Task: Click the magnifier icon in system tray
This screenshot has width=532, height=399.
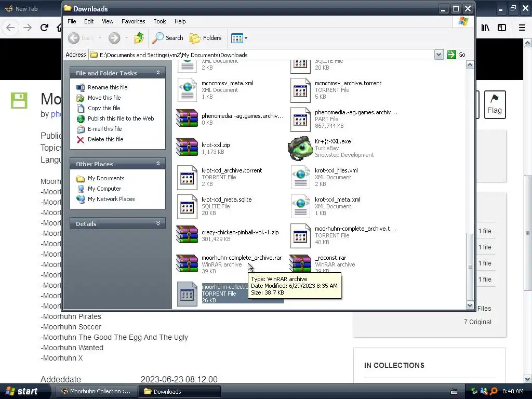Action: pos(494,391)
